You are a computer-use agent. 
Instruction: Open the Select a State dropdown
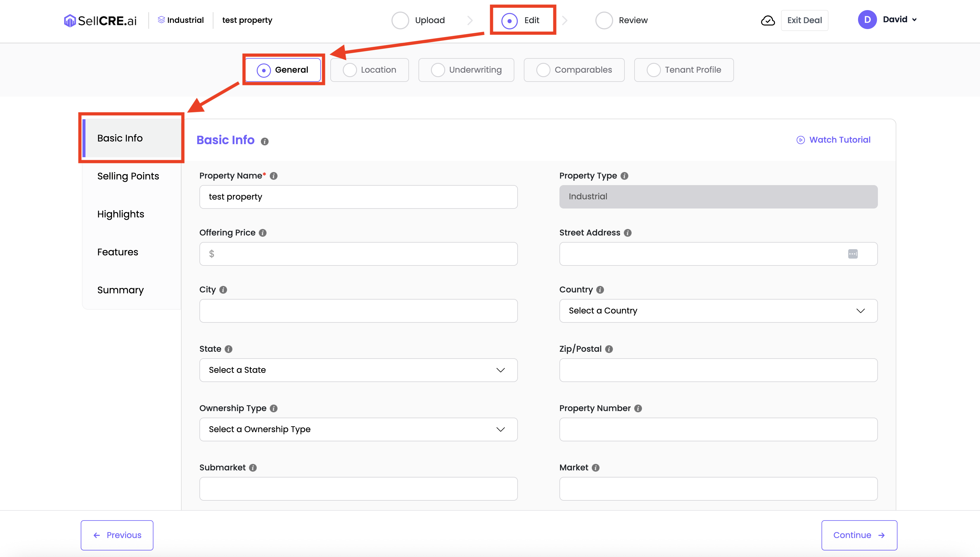[358, 370]
